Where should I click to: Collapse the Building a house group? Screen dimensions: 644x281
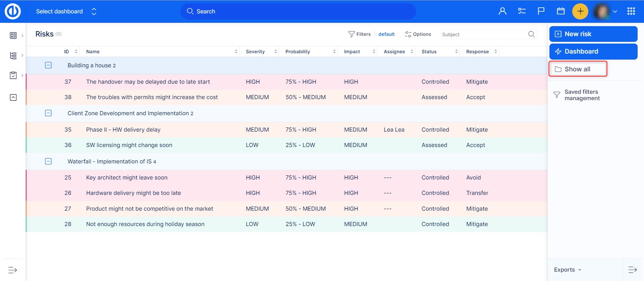tap(48, 65)
